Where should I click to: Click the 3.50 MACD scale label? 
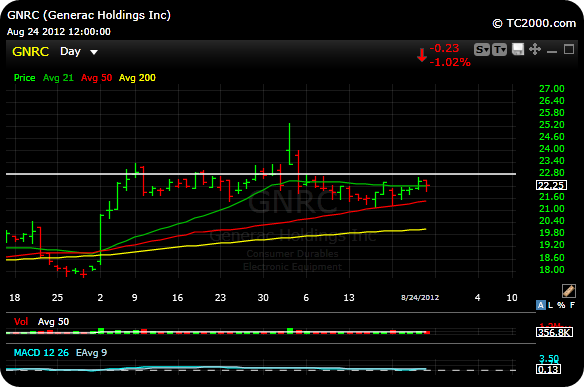tap(549, 359)
